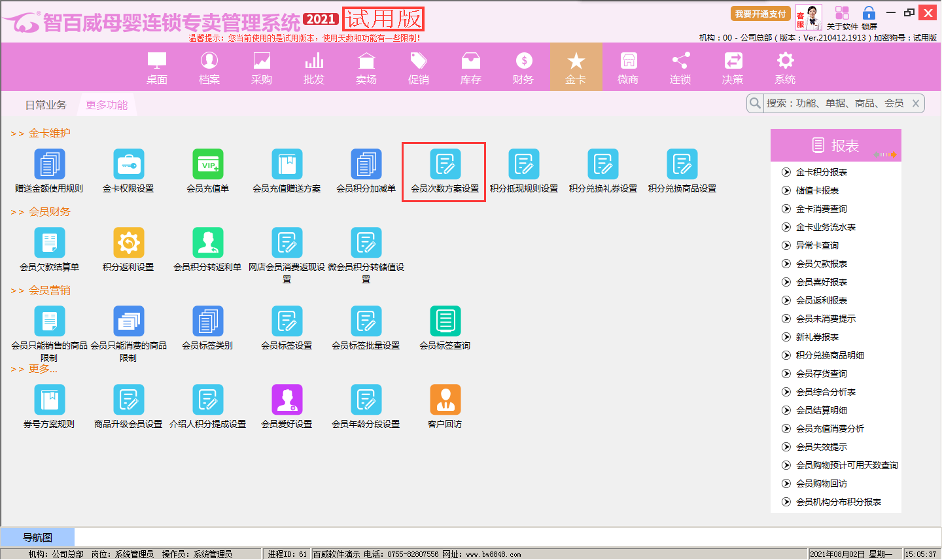
Task: Open 积分返利设置 gear icon
Action: (128, 243)
